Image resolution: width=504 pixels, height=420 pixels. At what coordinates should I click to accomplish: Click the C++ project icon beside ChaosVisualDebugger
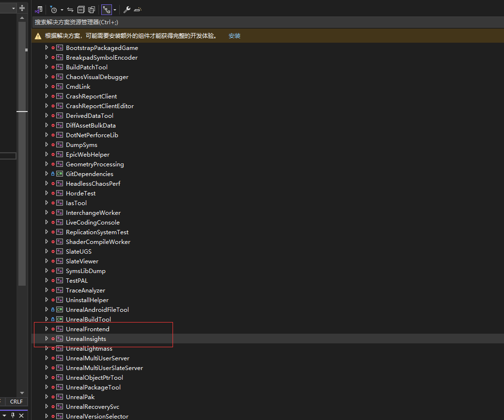click(x=60, y=77)
